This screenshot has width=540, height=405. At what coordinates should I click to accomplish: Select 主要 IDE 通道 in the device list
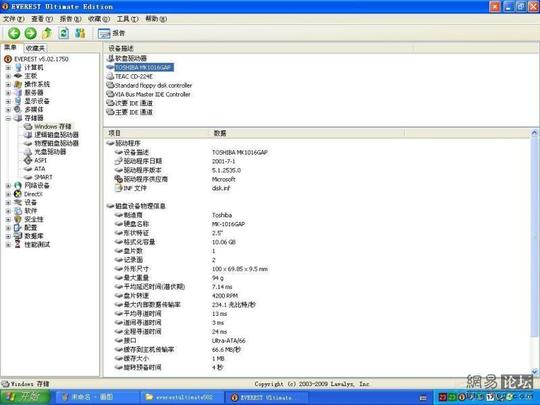coord(134,112)
